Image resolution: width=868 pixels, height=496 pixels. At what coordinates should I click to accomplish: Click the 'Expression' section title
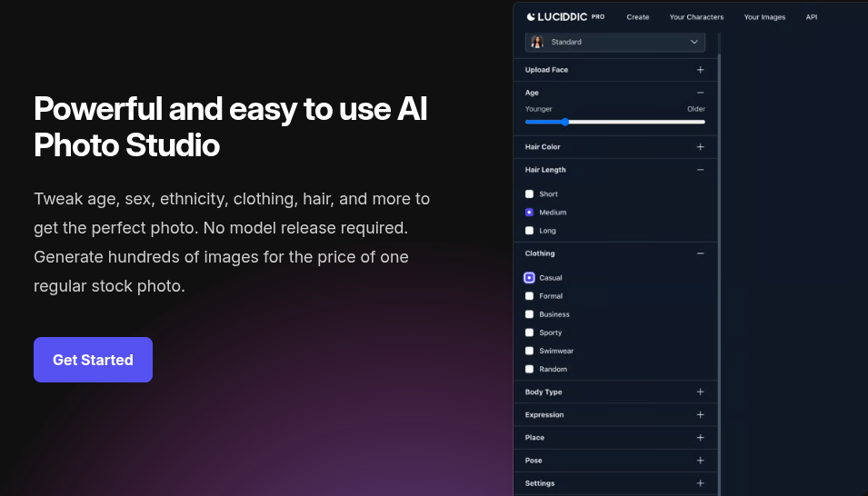(544, 414)
